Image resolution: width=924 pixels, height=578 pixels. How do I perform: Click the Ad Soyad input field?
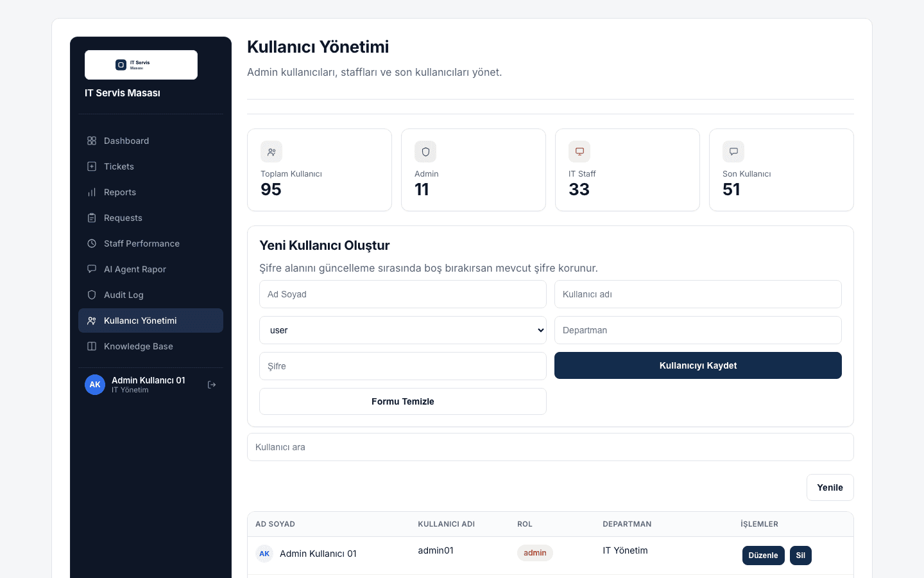pos(403,294)
